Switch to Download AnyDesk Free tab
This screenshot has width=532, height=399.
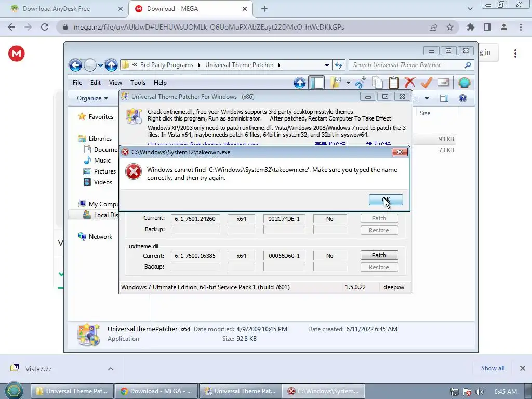tap(64, 9)
